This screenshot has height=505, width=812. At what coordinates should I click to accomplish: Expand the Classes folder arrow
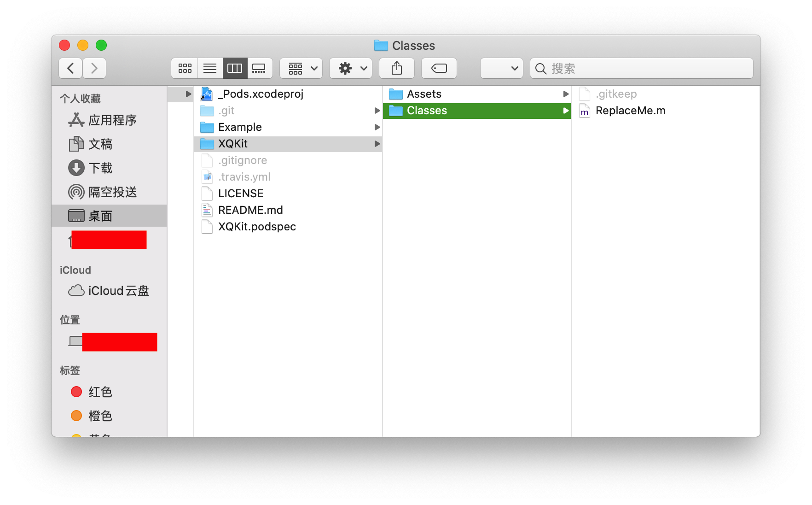coord(566,111)
